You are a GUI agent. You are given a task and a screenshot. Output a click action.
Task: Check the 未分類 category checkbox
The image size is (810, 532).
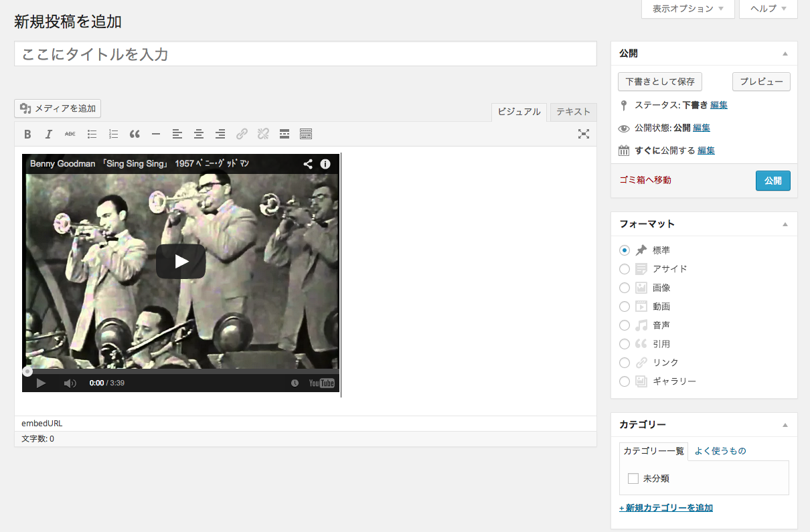click(633, 478)
